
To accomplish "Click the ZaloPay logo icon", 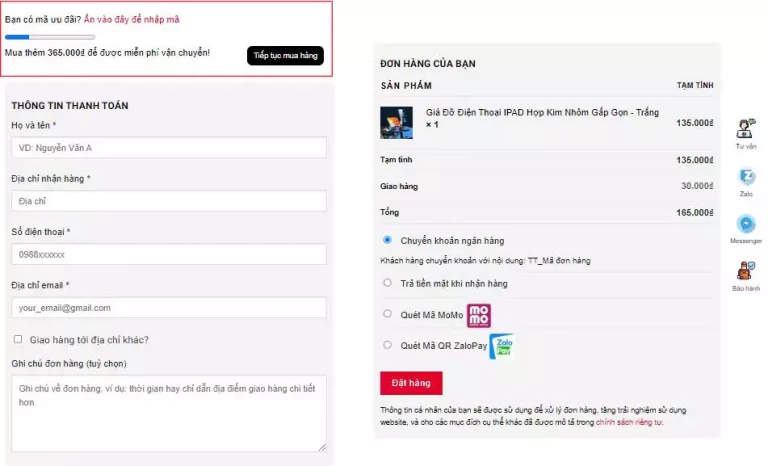I will pyautogui.click(x=502, y=346).
